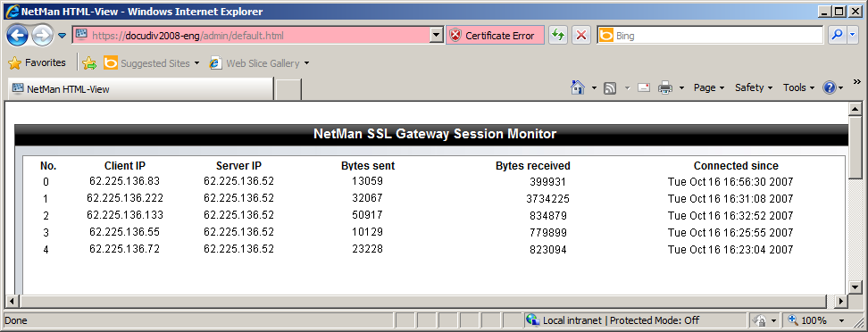Screen dimensions: 868x332
Task: Open the Page menu
Action: [709, 87]
